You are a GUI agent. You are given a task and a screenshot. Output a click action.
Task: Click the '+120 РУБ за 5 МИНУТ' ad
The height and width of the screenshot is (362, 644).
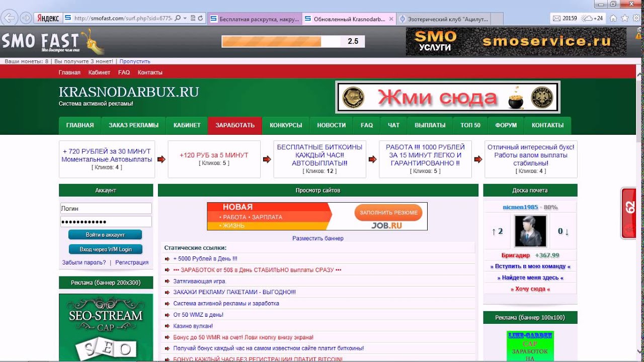(x=214, y=155)
